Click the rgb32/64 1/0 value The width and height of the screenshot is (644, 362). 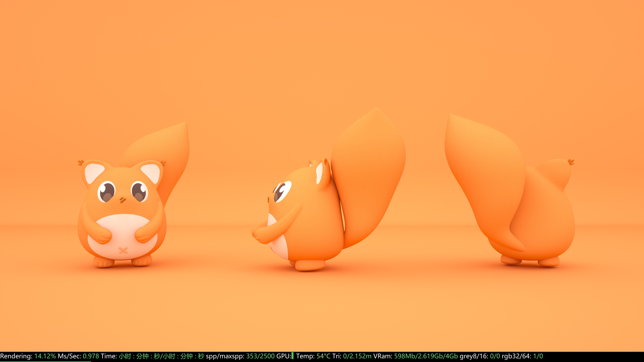point(538,356)
